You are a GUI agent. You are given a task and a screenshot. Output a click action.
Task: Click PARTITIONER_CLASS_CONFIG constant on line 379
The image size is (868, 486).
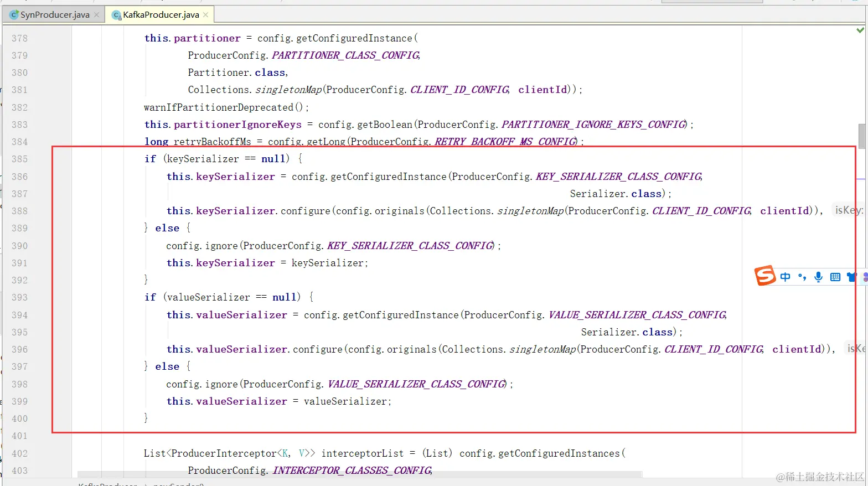click(x=345, y=55)
